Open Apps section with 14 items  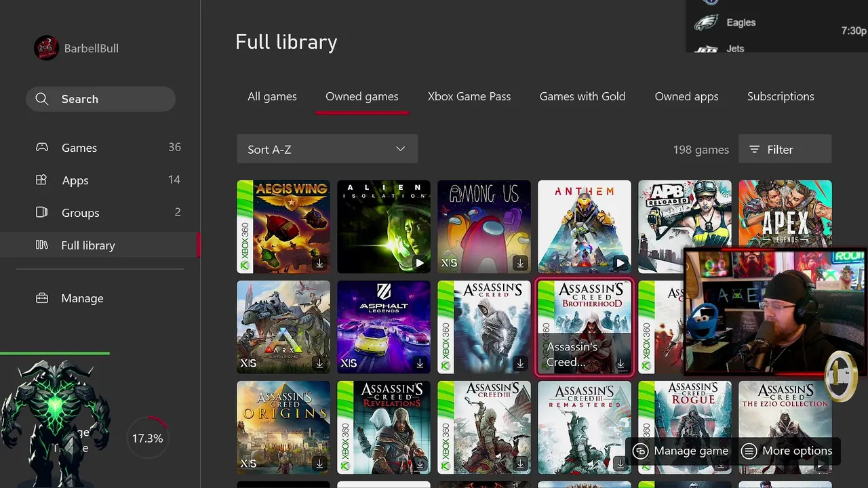tap(100, 180)
